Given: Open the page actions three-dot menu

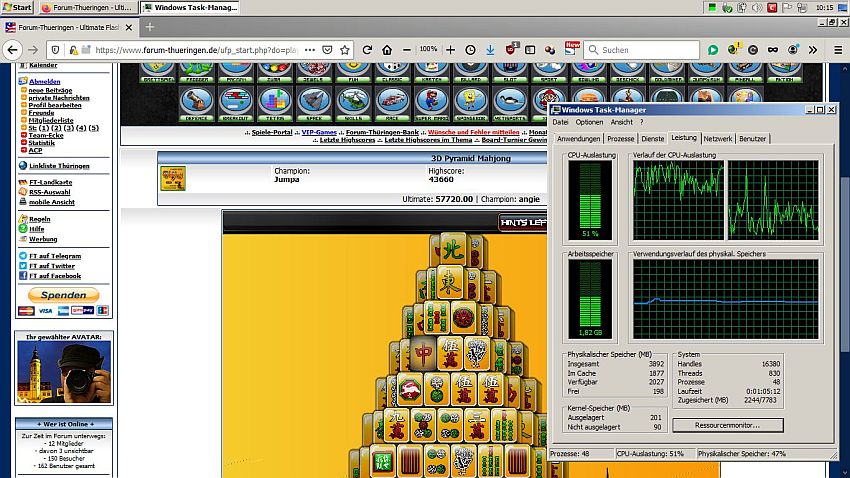Looking at the screenshot, I should click(x=309, y=49).
